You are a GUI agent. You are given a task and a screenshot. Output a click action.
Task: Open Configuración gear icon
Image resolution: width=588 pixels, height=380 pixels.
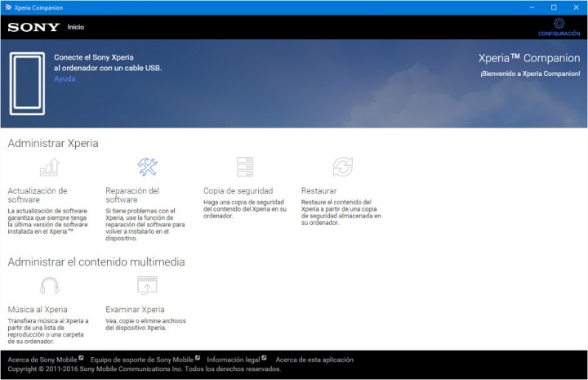point(559,25)
